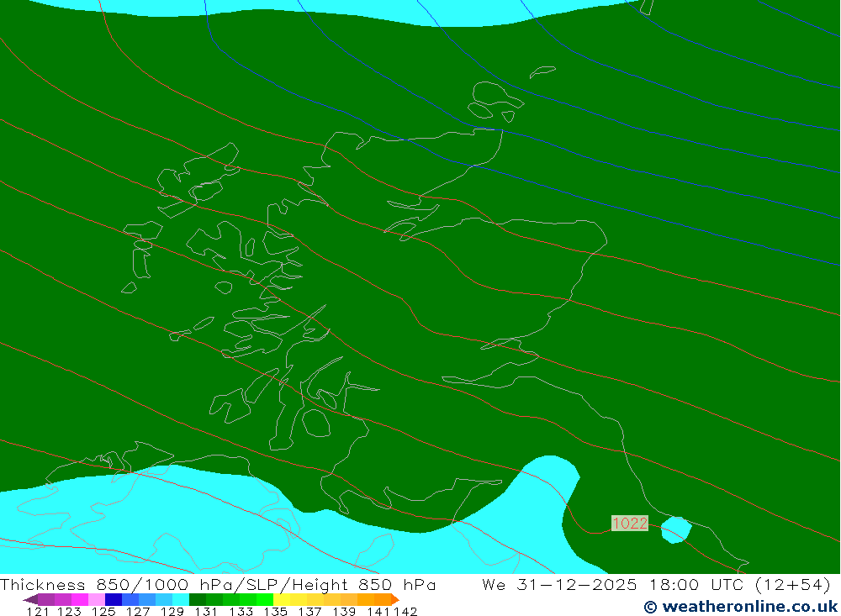
Task: Click the legend value 133
Action: 241,611
